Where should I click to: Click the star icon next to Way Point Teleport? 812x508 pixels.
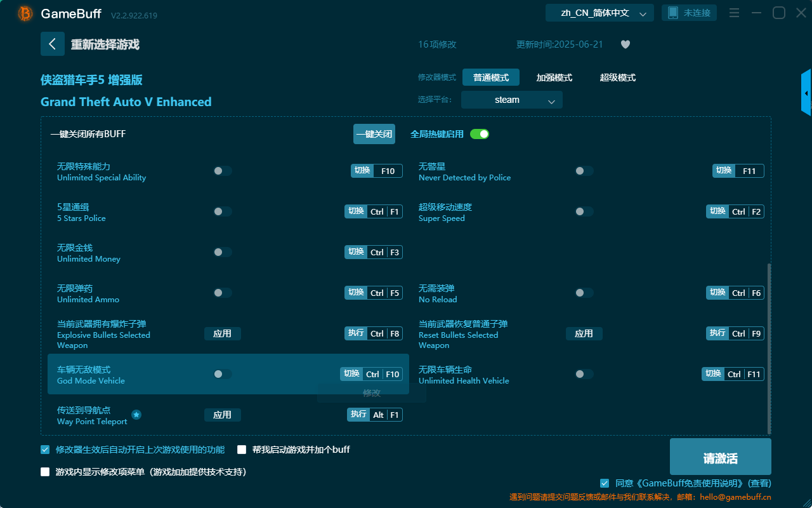(136, 415)
